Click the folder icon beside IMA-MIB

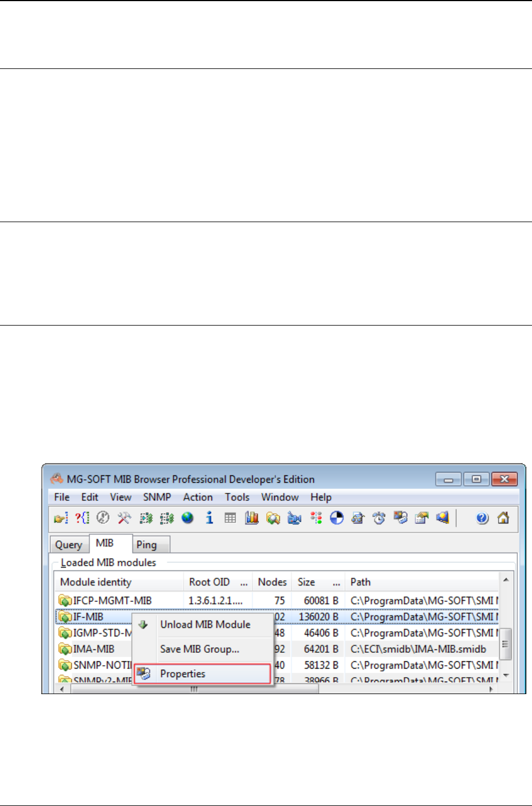click(x=66, y=649)
